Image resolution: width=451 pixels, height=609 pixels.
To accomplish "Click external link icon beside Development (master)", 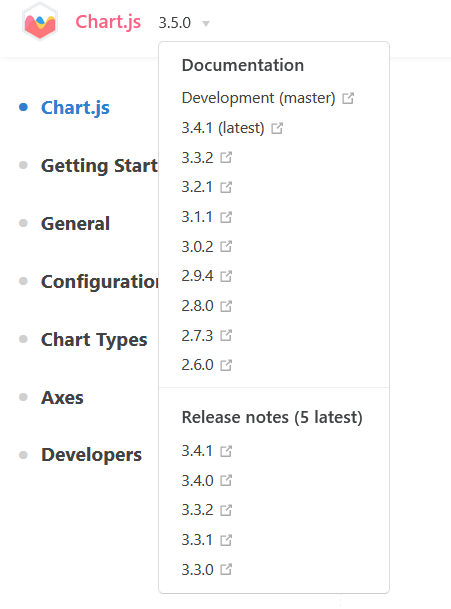I will coord(348,98).
